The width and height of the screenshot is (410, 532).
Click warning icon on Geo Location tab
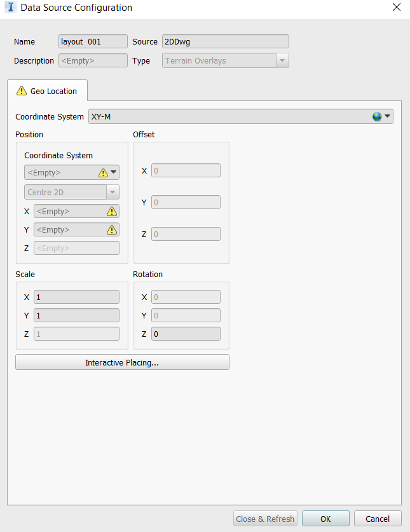pos(22,91)
